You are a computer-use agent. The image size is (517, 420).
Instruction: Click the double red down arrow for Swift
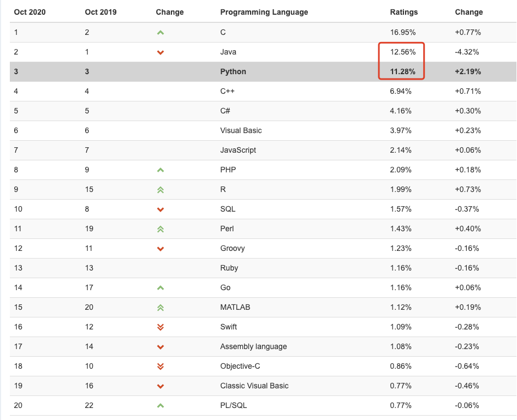(x=161, y=327)
